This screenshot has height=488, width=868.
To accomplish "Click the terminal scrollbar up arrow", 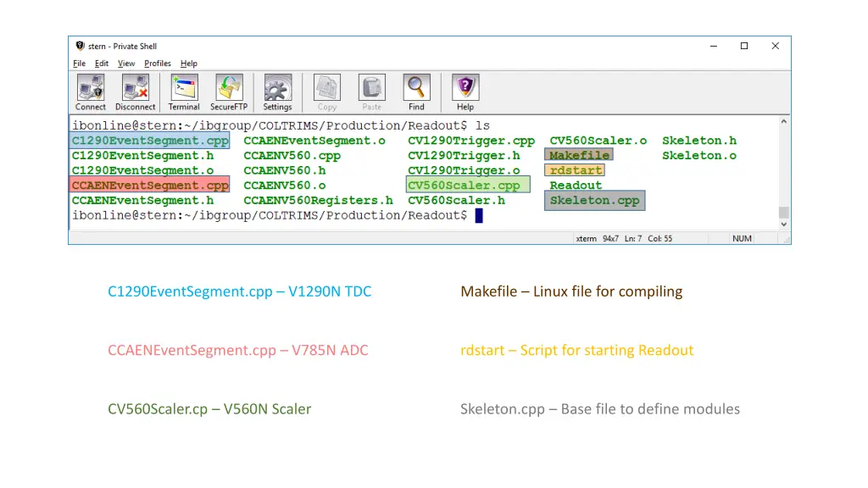I will point(783,123).
